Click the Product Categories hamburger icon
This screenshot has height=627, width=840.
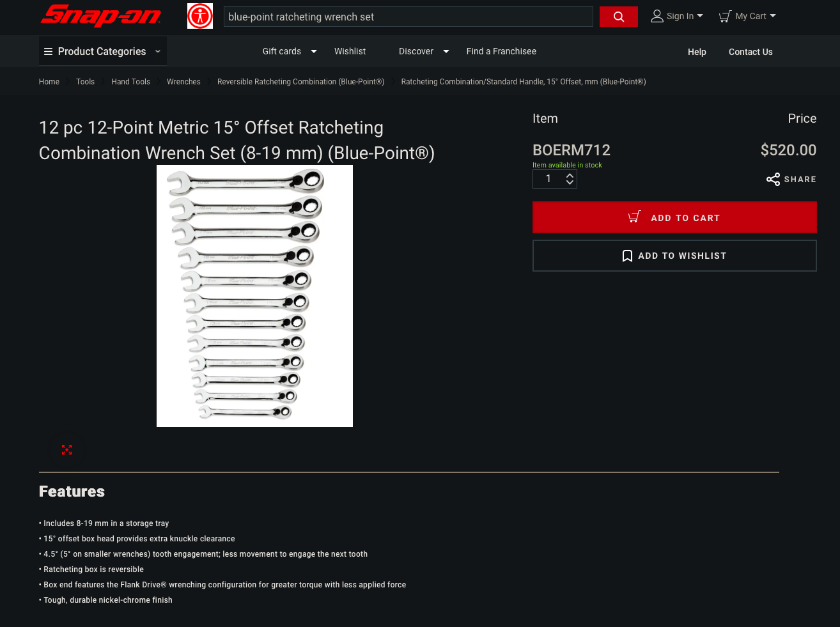tap(48, 52)
